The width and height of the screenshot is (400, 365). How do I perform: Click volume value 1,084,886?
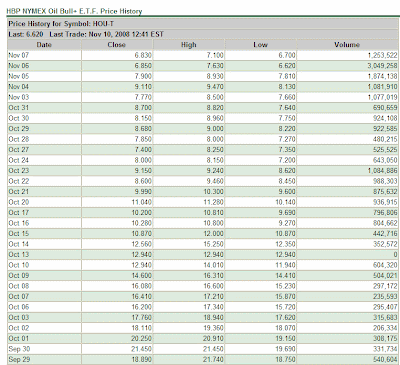tap(382, 171)
